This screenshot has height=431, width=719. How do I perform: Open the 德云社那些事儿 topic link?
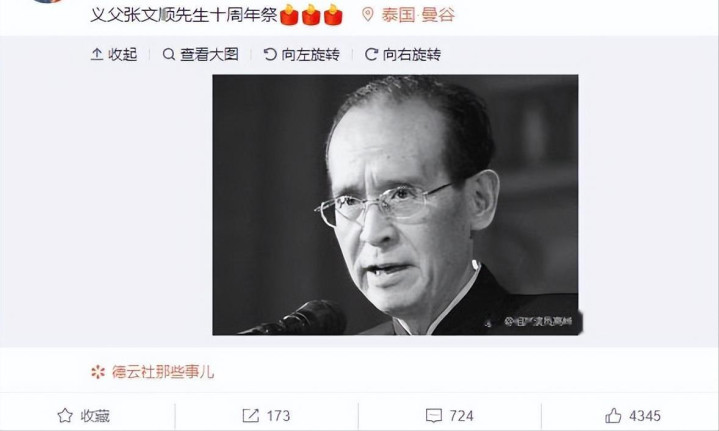163,371
